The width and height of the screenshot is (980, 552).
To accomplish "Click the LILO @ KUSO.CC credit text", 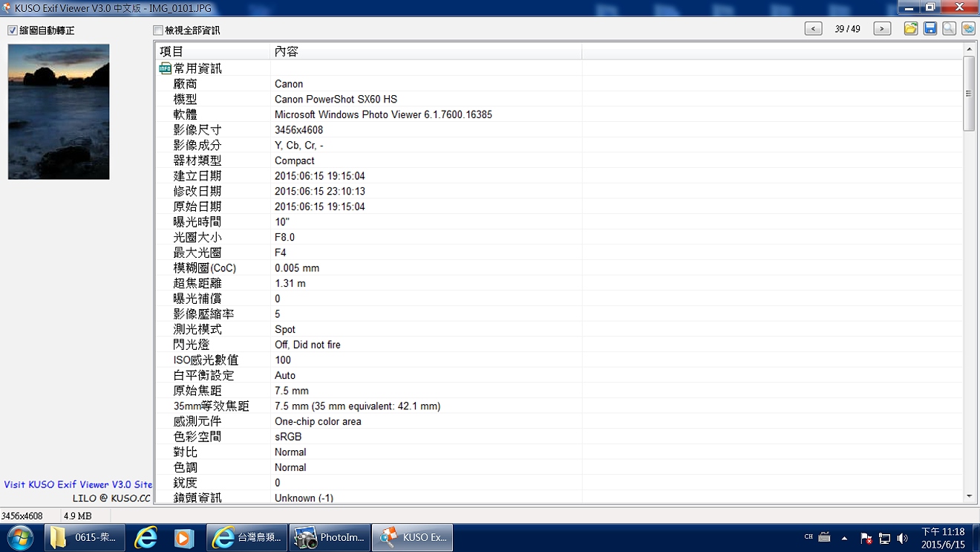I will click(111, 499).
